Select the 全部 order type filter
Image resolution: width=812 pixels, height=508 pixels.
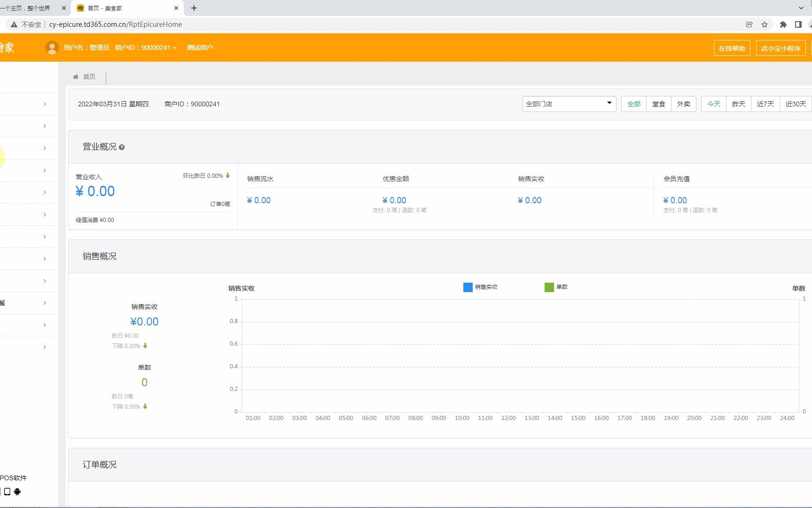(634, 104)
